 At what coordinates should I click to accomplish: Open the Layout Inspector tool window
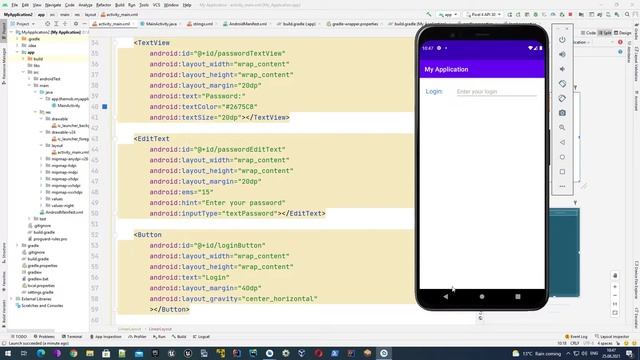pyautogui.click(x=612, y=337)
